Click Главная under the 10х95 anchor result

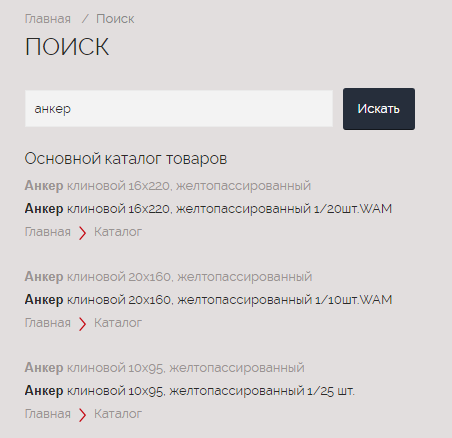48,414
